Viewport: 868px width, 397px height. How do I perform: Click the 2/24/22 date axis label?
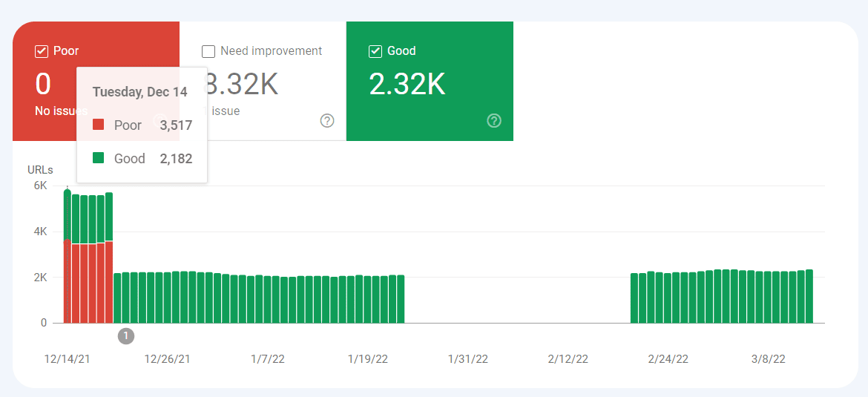[x=668, y=359]
